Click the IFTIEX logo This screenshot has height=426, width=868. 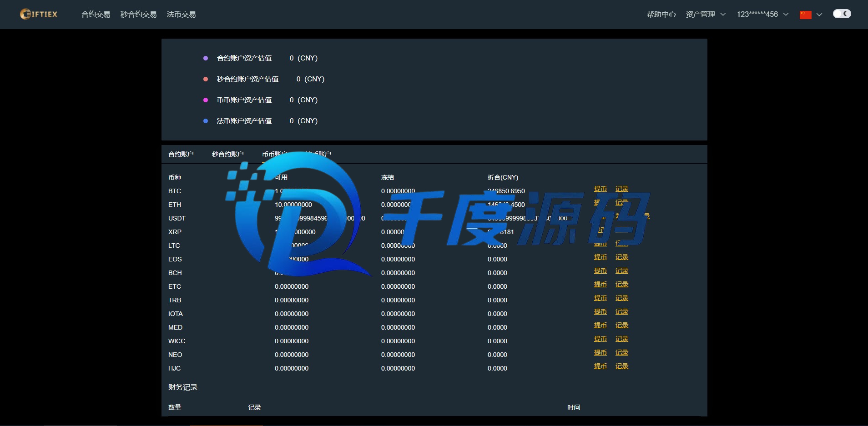tap(39, 14)
